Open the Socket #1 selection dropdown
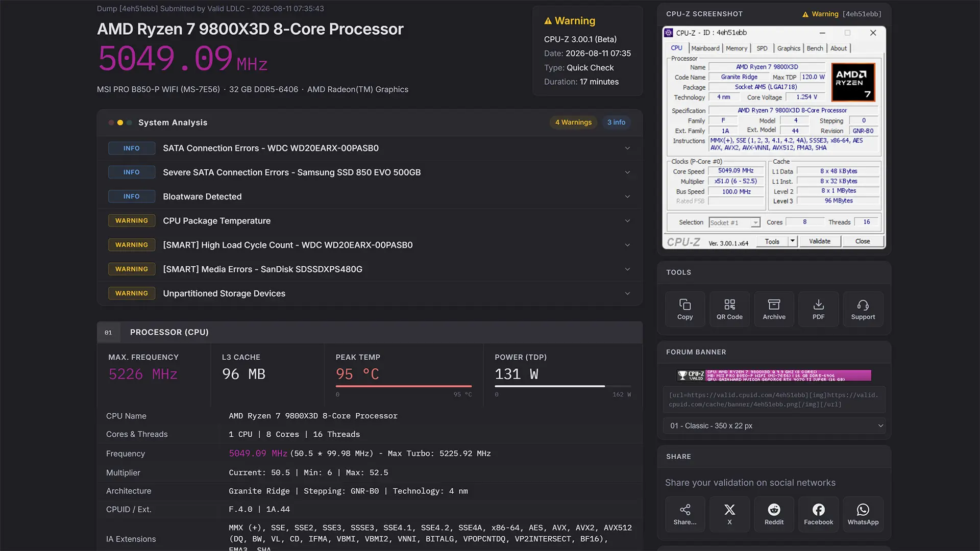 point(734,222)
